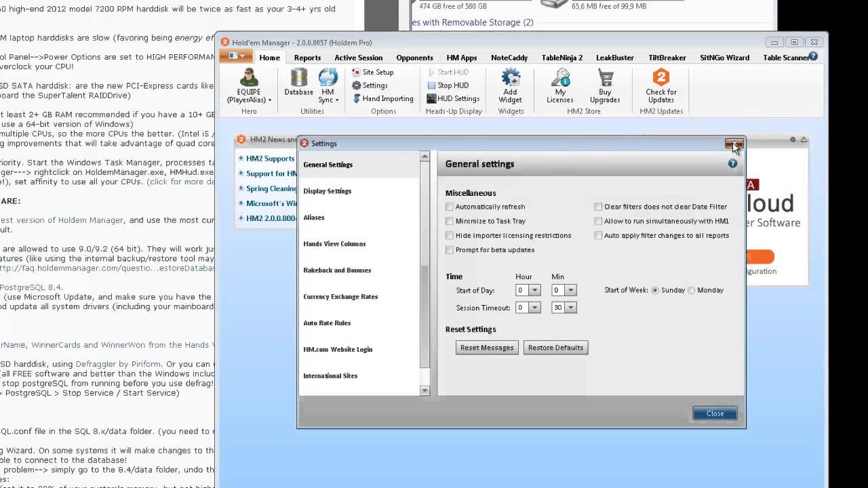The image size is (868, 488).
Task: Expand the Microsoft's Wi news item
Action: pyautogui.click(x=241, y=203)
